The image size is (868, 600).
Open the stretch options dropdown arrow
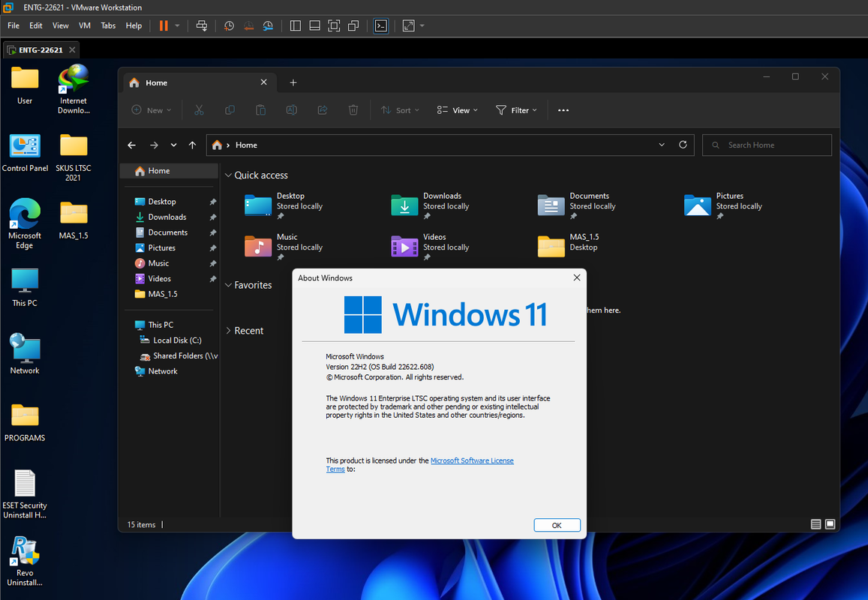click(x=422, y=25)
